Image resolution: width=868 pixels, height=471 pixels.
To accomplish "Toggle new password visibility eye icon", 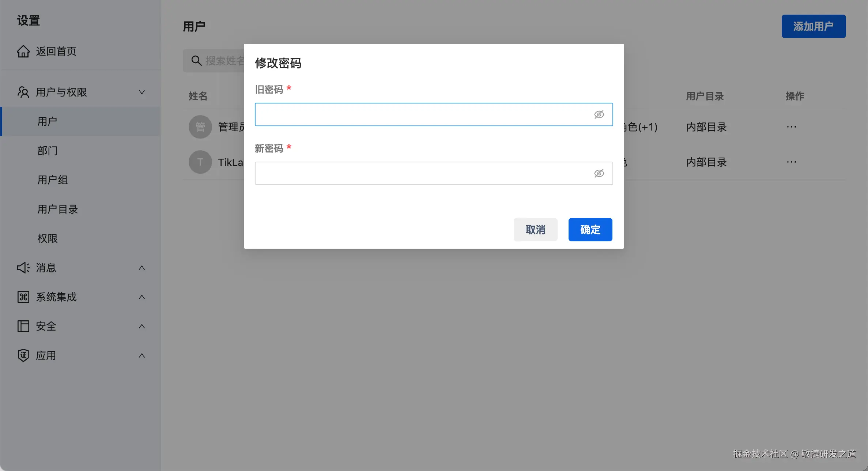I will click(x=599, y=173).
